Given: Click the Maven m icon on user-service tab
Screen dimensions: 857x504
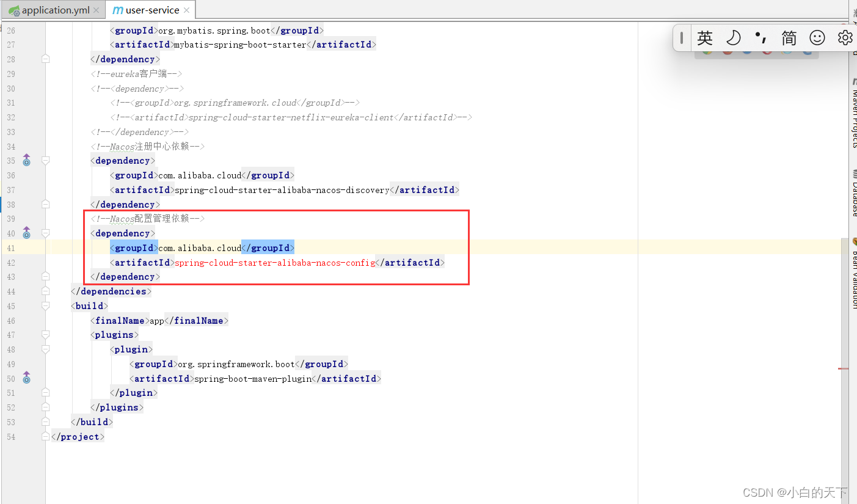Looking at the screenshot, I should 118,10.
